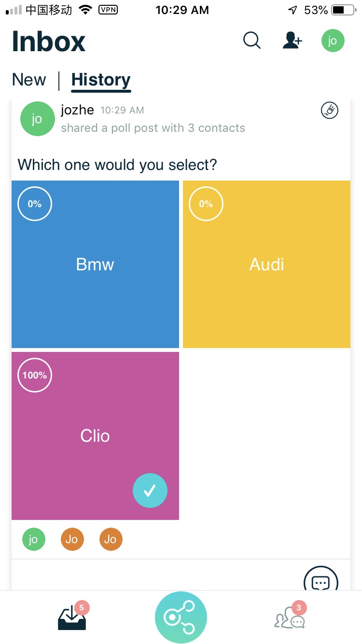The height and width of the screenshot is (644, 362).
Task: Toggle the checkmark on the Clio option
Action: 150,490
